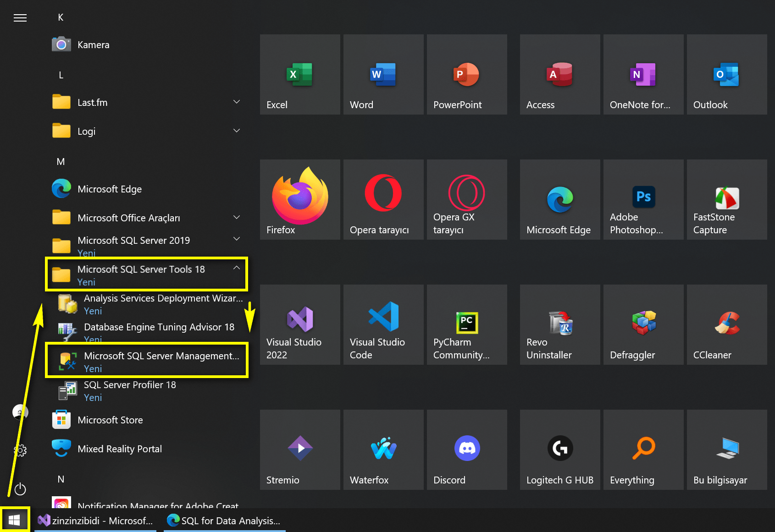
Task: Expand the Logi folder chevron
Action: 237,131
